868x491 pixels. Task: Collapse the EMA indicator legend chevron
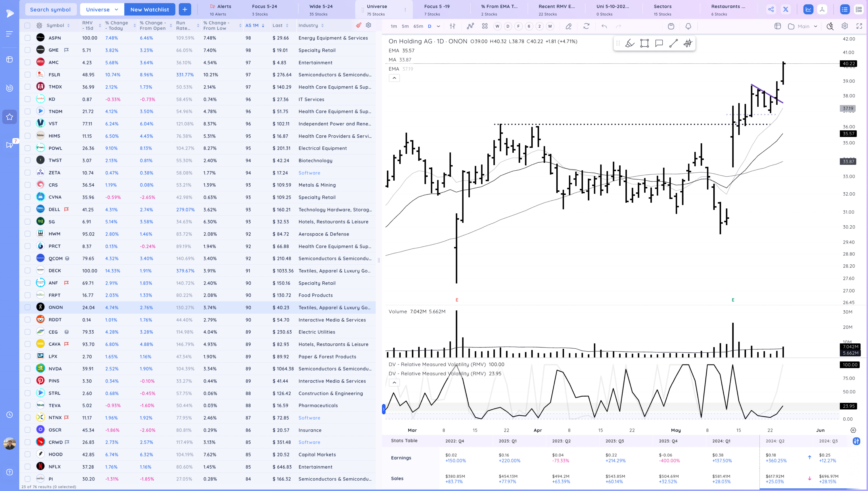pos(394,78)
